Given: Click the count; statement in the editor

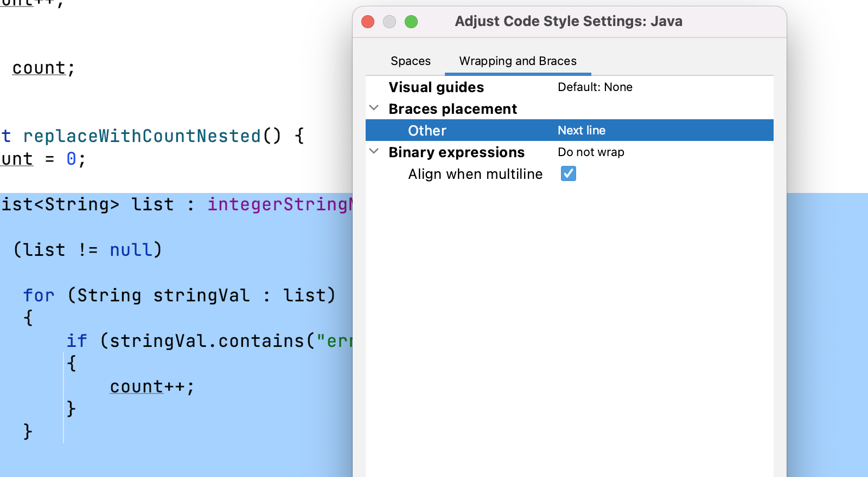Looking at the screenshot, I should coord(43,68).
